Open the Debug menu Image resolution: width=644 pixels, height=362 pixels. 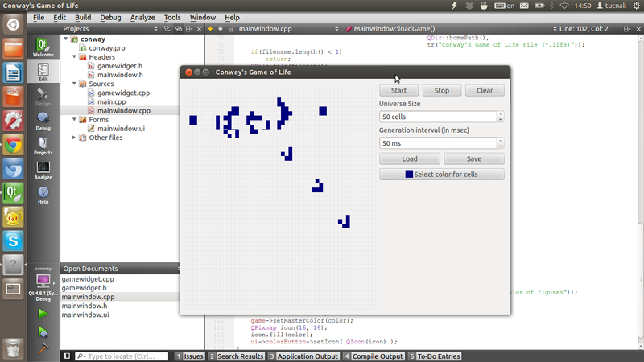point(110,17)
